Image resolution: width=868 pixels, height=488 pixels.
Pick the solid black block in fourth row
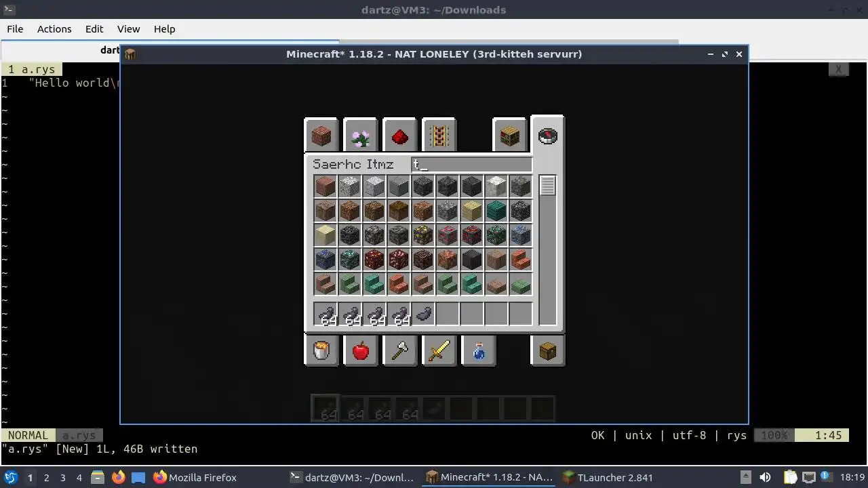(471, 259)
